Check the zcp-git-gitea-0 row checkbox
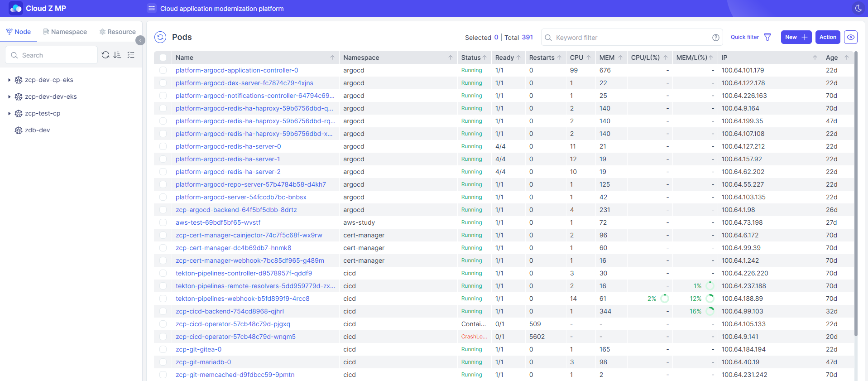 coord(163,349)
